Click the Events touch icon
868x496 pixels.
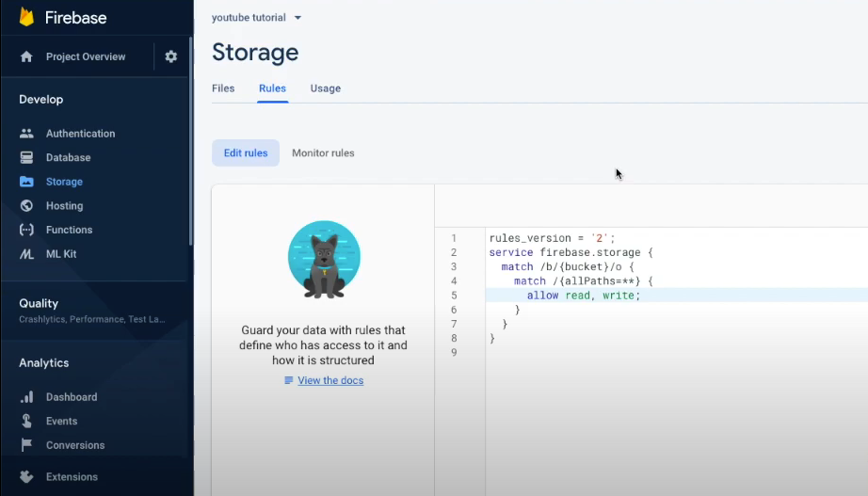[x=26, y=422]
